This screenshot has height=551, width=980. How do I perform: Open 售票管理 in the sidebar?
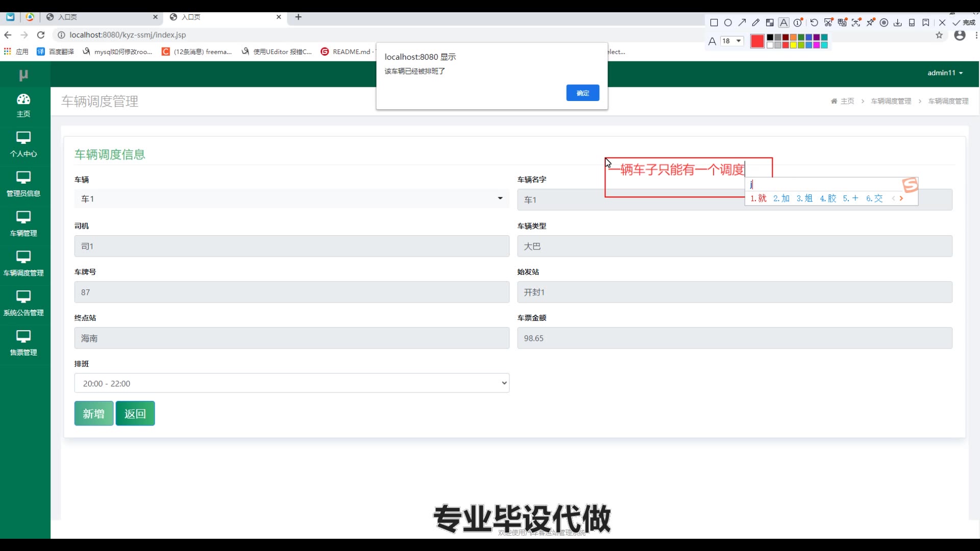pos(23,343)
